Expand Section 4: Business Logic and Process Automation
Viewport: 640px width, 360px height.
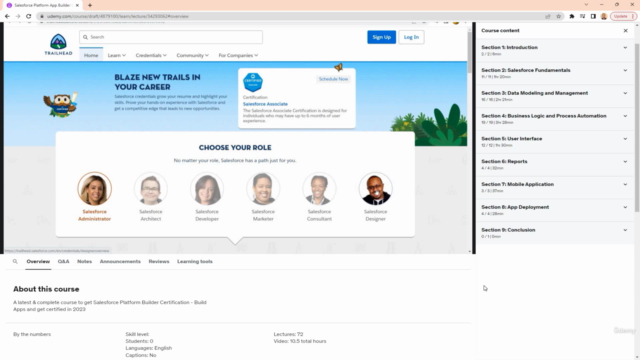point(555,119)
